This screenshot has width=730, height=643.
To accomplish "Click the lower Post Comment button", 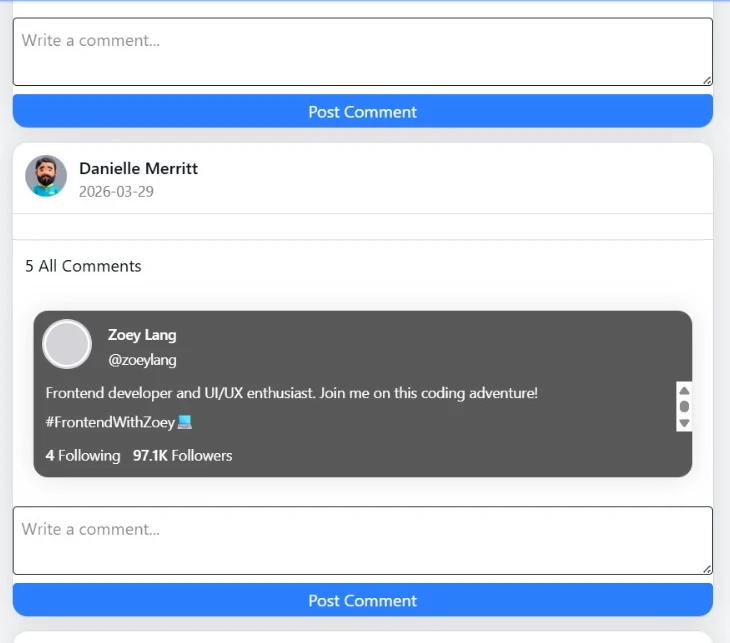I will tap(363, 600).
